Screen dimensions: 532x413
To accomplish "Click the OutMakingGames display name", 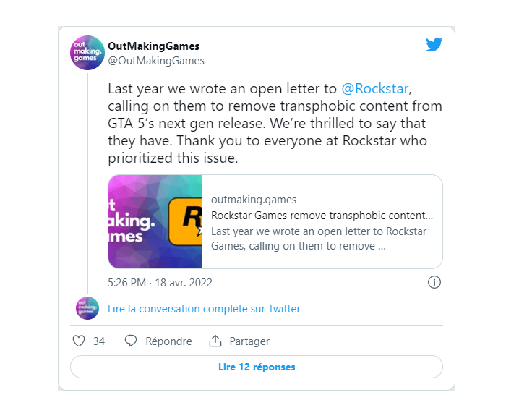I will (153, 46).
